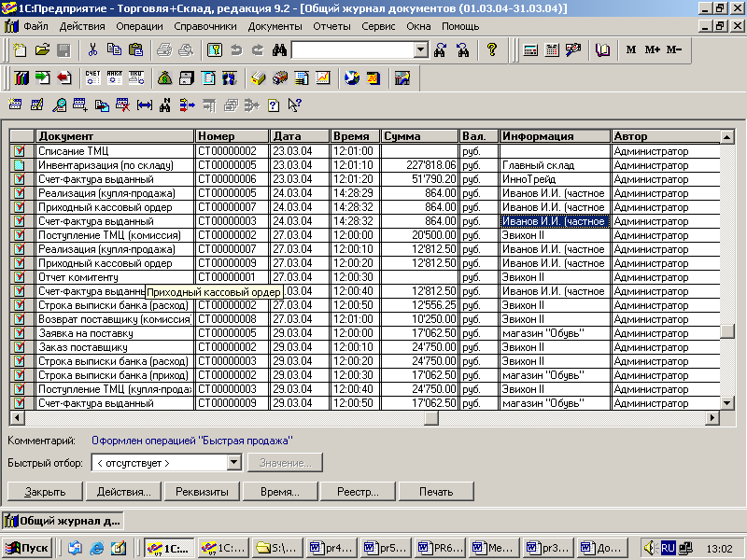Expand the search text combo box arrow
The height and width of the screenshot is (560, 747).
(420, 49)
